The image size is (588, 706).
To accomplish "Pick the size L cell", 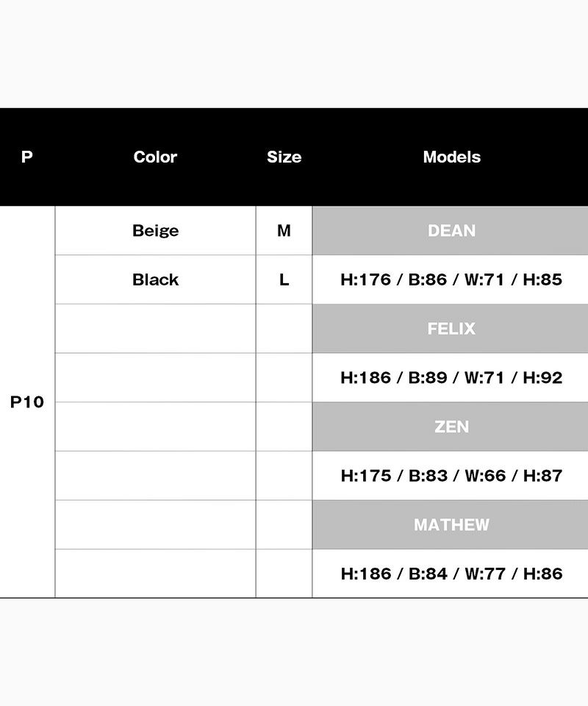I will pyautogui.click(x=284, y=279).
